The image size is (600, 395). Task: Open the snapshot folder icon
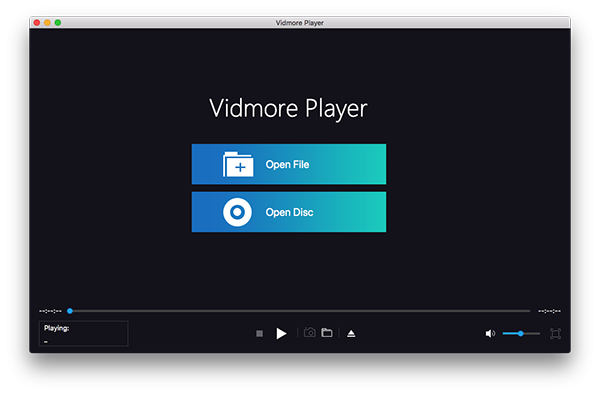(x=327, y=333)
